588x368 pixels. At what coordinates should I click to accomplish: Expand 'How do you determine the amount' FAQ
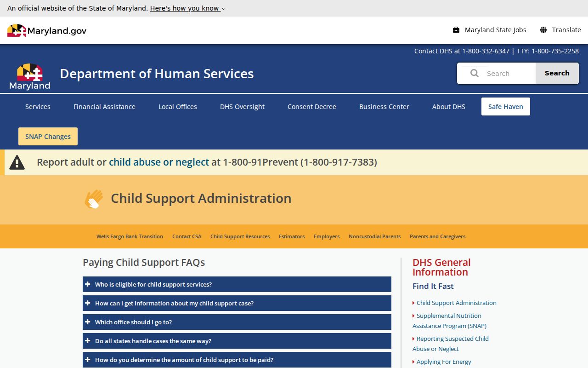click(x=237, y=360)
